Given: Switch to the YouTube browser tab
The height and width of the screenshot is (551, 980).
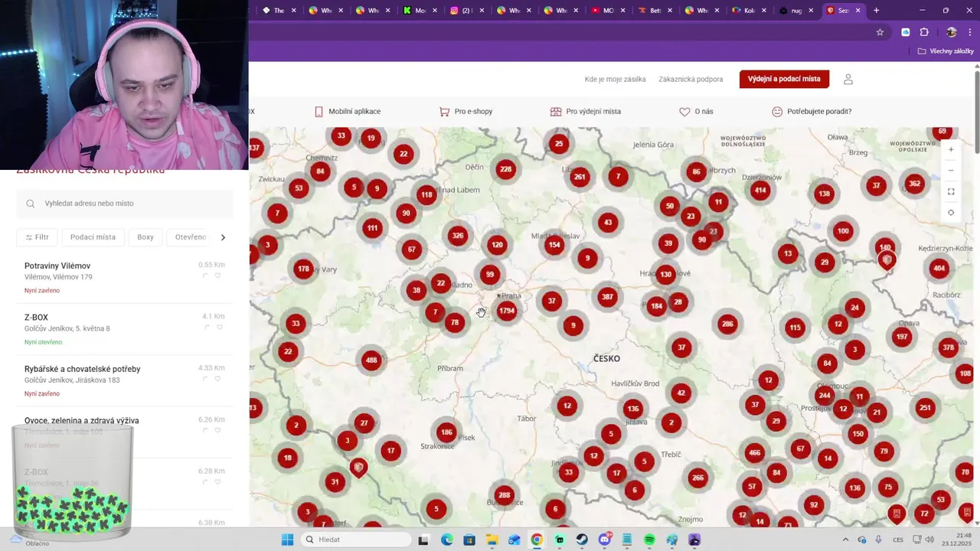Looking at the screenshot, I should click(x=608, y=11).
